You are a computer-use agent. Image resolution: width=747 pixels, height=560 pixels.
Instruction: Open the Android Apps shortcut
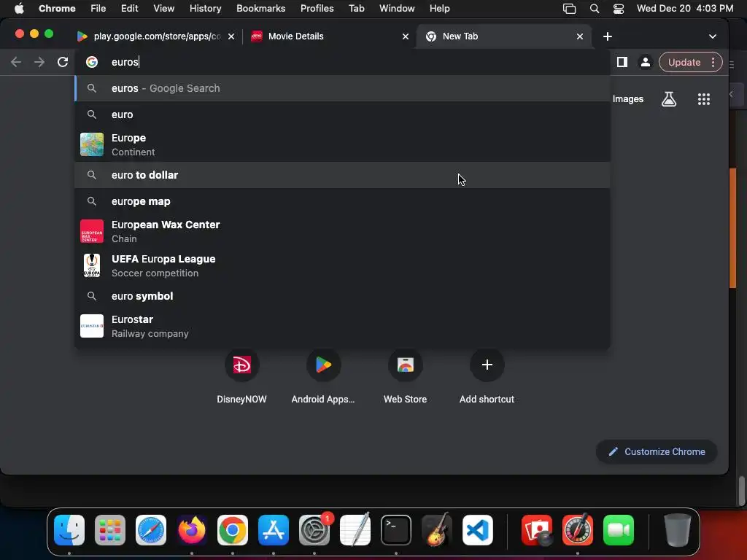point(323,376)
